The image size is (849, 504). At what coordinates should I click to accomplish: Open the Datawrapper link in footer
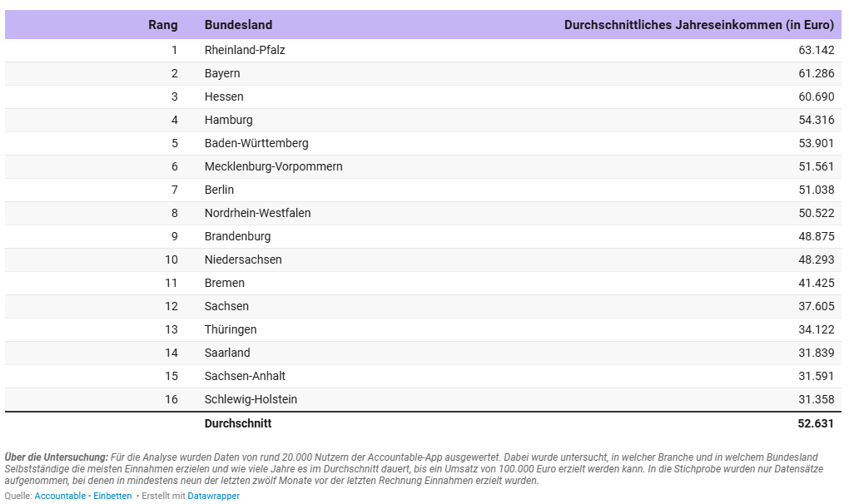[213, 496]
